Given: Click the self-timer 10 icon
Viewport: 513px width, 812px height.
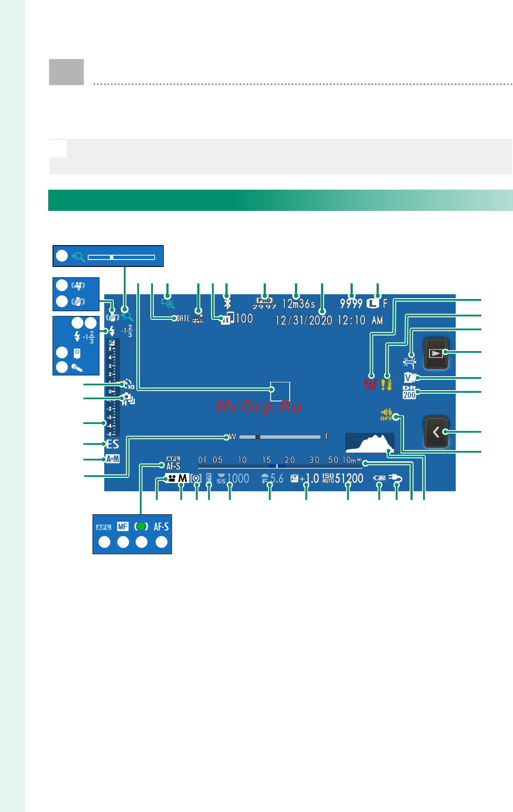Looking at the screenshot, I should click(128, 384).
